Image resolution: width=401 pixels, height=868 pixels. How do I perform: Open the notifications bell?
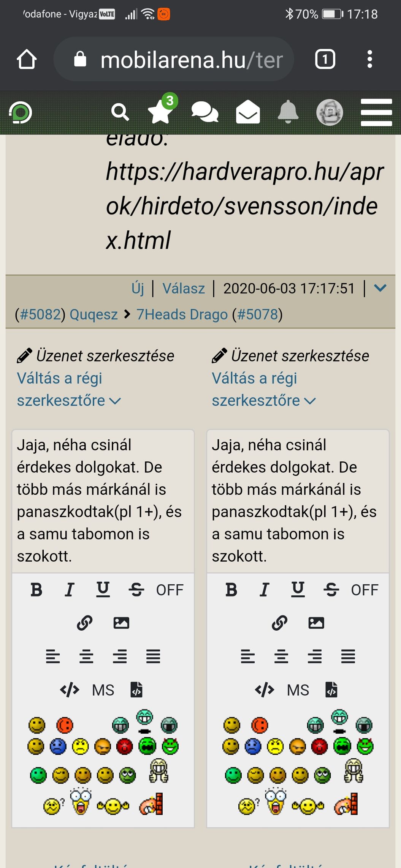click(x=288, y=112)
